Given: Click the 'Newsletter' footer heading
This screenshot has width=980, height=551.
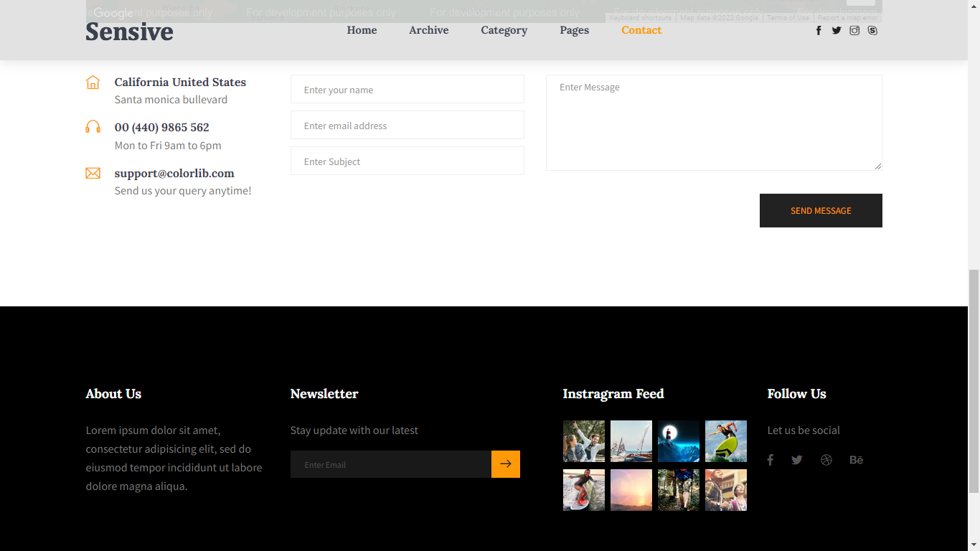Looking at the screenshot, I should point(324,394).
